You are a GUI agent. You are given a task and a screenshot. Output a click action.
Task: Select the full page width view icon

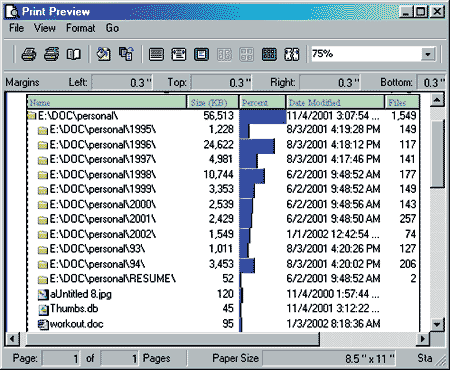click(156, 54)
